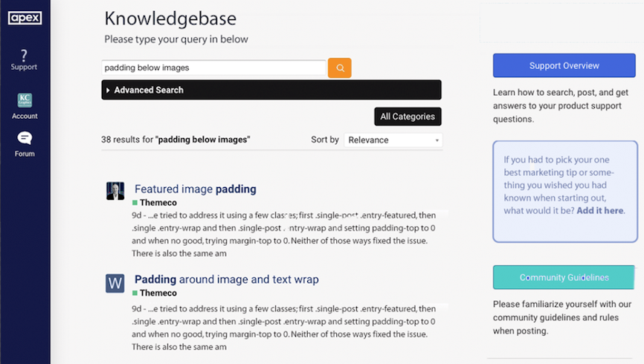644x364 pixels.
Task: Open Forum via speech bubble icon
Action: pos(25,138)
